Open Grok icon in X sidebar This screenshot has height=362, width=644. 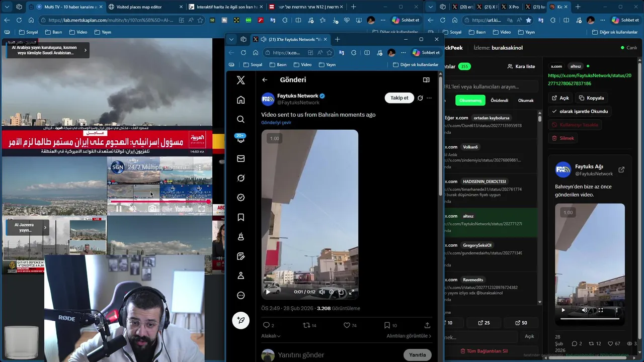tap(240, 178)
